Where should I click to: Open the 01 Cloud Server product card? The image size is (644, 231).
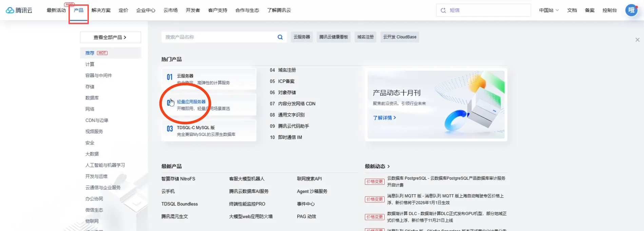209,79
